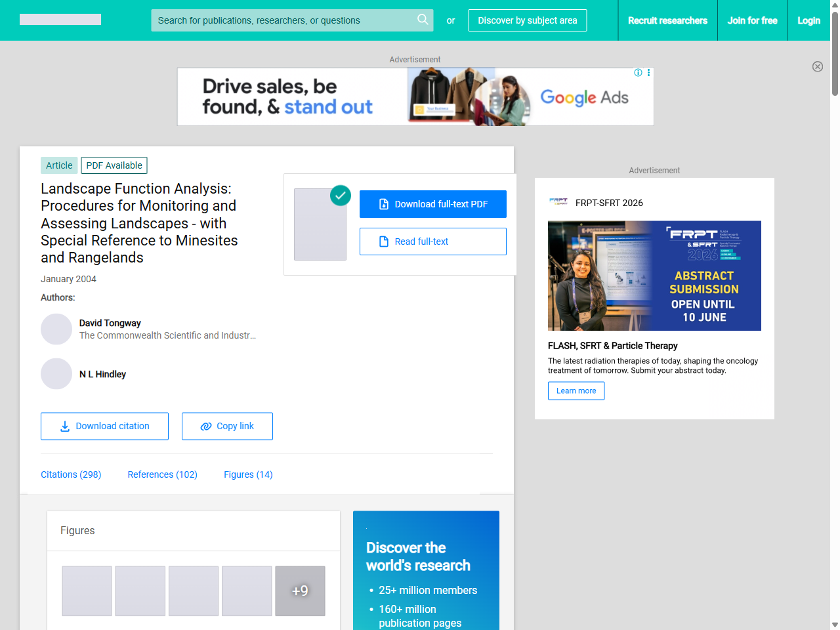Open N L Hindley's profile
Viewport: 840px width, 630px height.
tap(102, 374)
